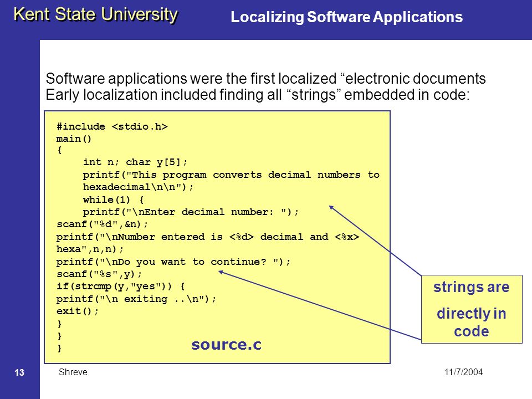Click the "hexadecimal\n\n");" code line
This screenshot has width=532, height=399.
[139, 187]
